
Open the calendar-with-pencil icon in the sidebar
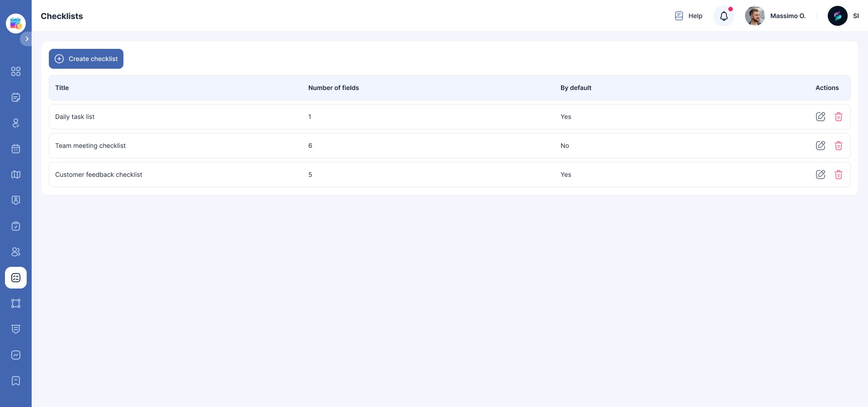pos(16,97)
